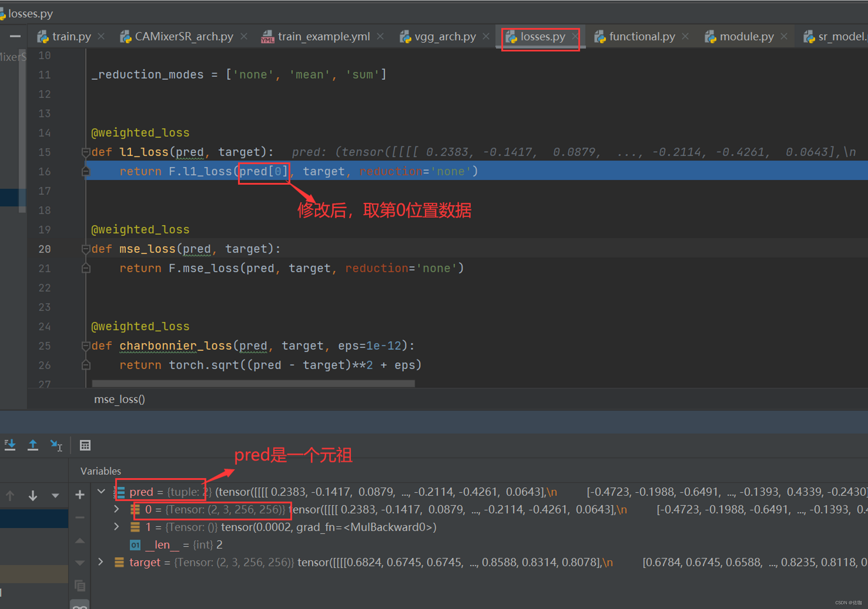Click line number 20 in gutter
The image size is (868, 609).
(44, 249)
